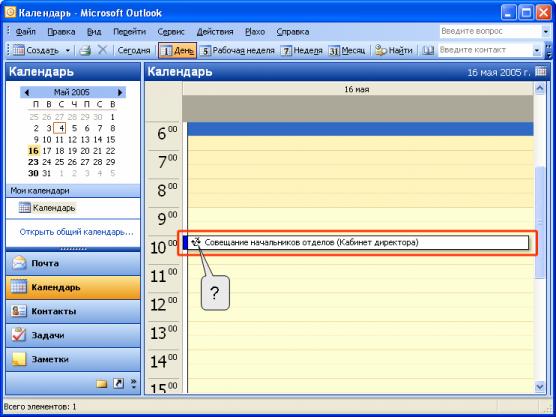Click the Введите контакт field
556x417 pixels.
pyautogui.click(x=485, y=50)
